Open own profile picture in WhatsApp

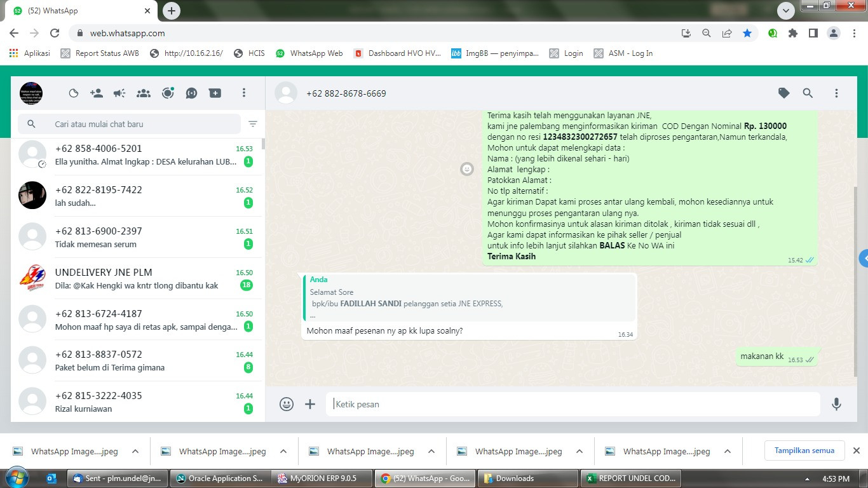31,93
